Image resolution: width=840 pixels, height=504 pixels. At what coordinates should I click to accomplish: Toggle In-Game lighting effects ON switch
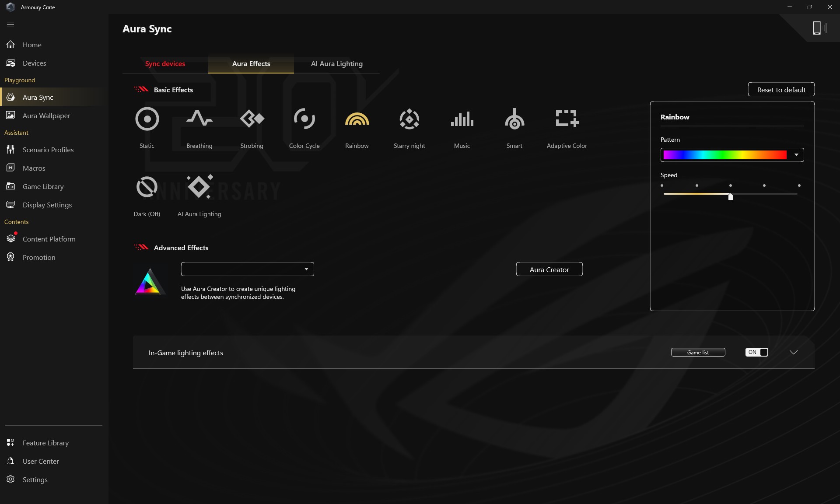756,352
